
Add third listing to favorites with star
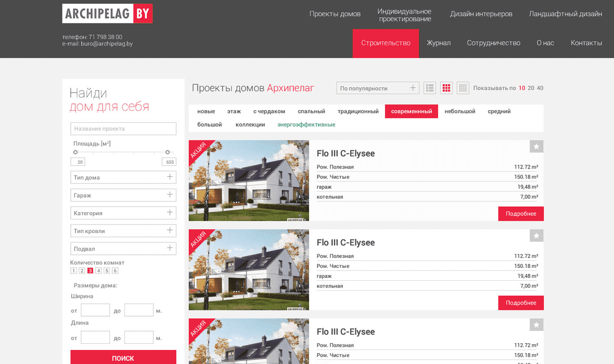536,325
